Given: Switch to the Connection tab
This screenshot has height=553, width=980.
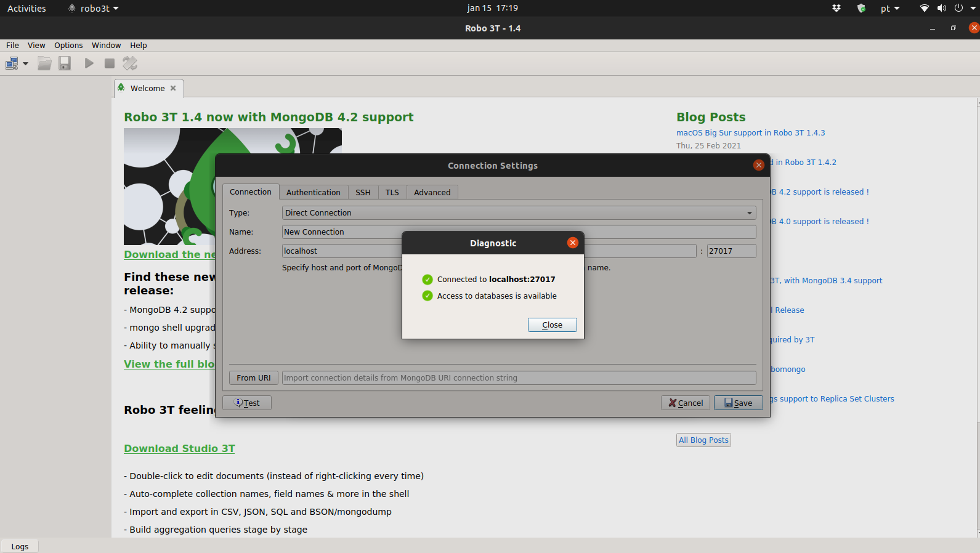Looking at the screenshot, I should [x=251, y=192].
